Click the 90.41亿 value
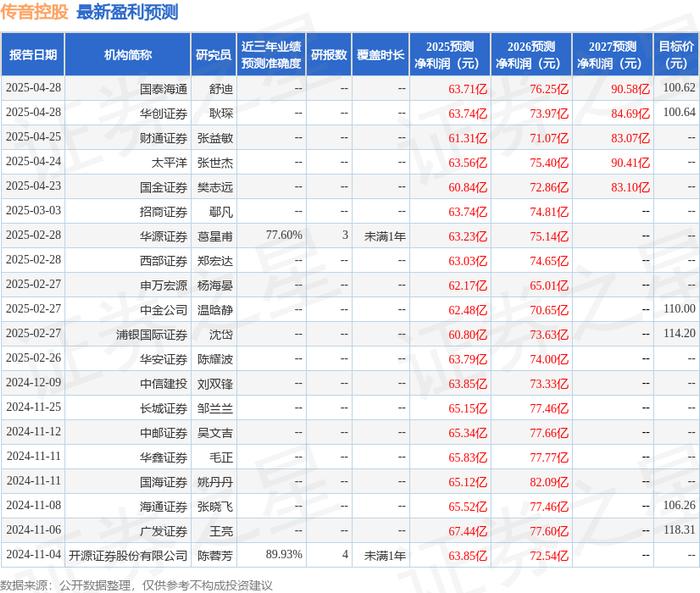 [x=630, y=163]
